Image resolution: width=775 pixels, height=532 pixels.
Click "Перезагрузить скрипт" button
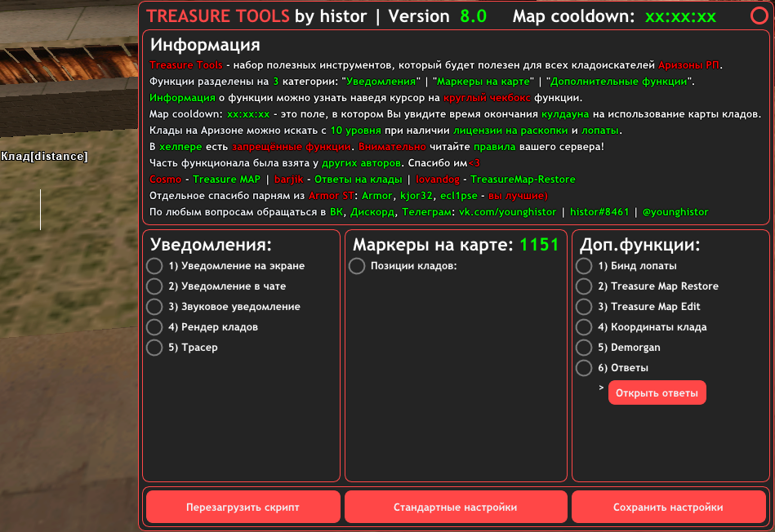pos(243,507)
